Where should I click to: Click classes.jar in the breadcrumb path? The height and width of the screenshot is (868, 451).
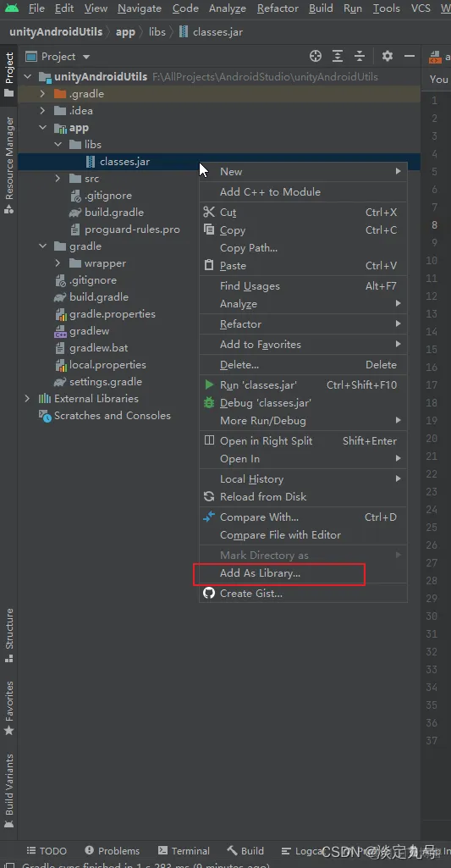click(211, 31)
